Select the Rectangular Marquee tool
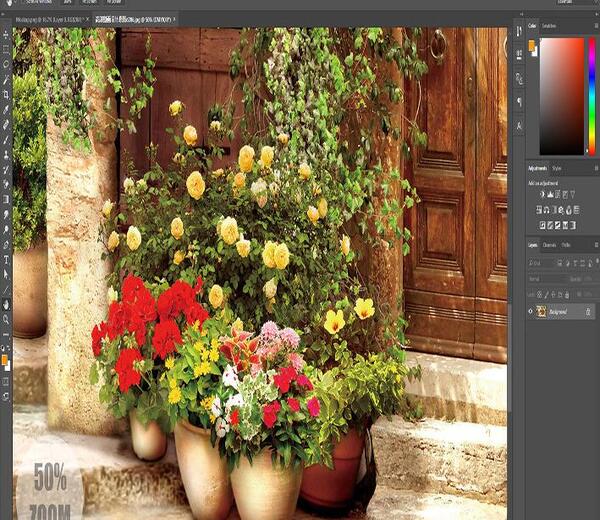Image resolution: width=600 pixels, height=520 pixels. (x=6, y=49)
